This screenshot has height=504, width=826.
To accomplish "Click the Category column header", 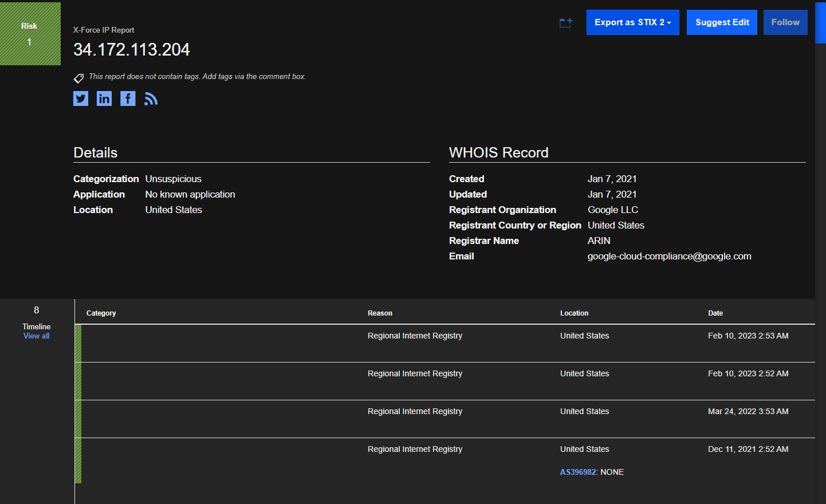I will (101, 313).
